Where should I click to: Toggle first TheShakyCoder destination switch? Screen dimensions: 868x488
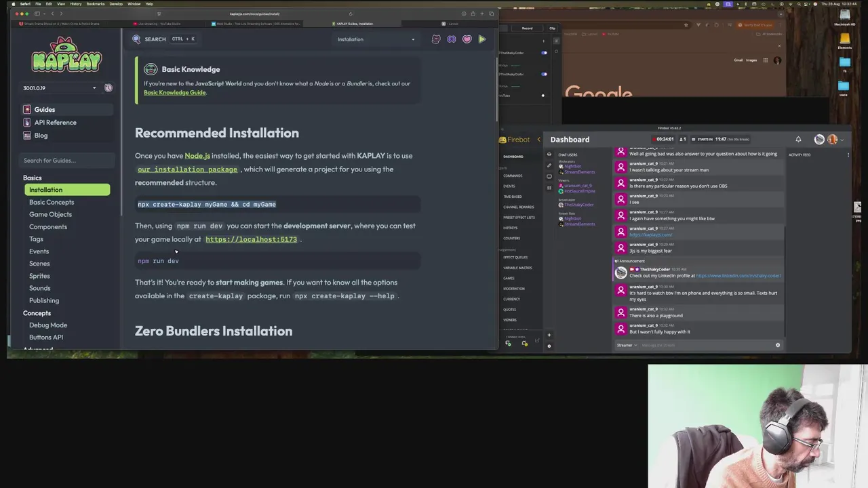[544, 53]
